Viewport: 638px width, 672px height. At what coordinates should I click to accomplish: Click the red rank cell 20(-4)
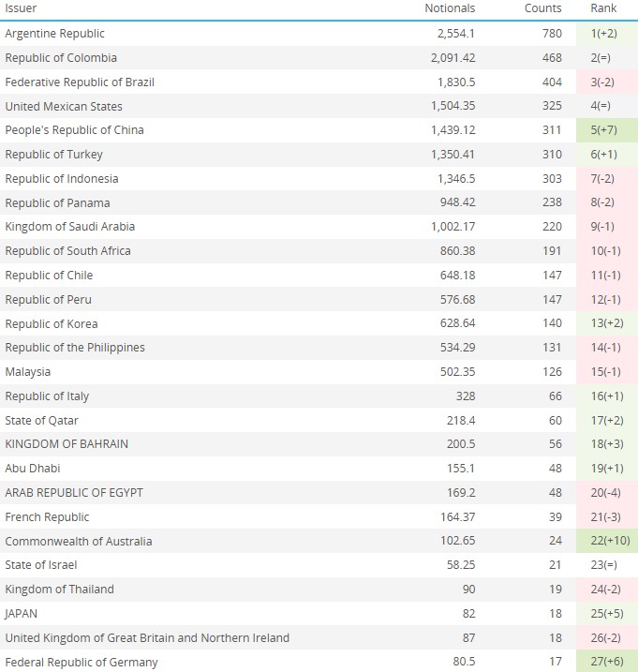coord(606,493)
